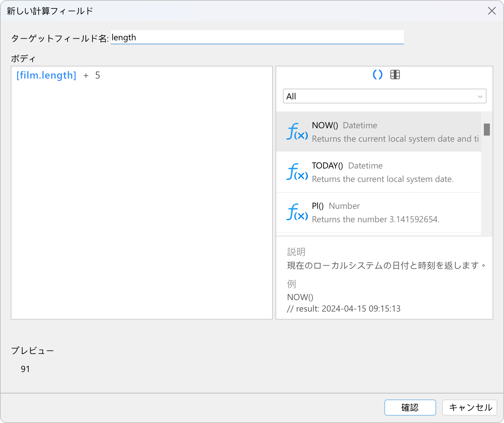Focus the ターゲットフィールド名 input containing length
Viewport: 504px width, 423px height.
[257, 37]
